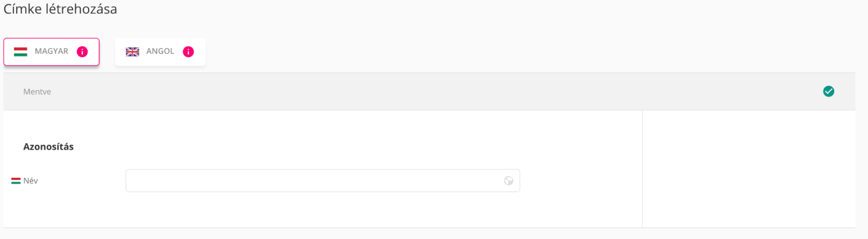Click the Név field label
This screenshot has height=239, width=868.
point(30,181)
